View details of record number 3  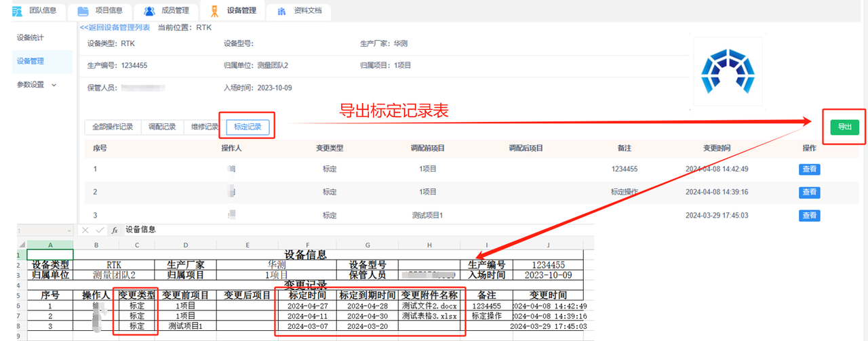pyautogui.click(x=809, y=215)
